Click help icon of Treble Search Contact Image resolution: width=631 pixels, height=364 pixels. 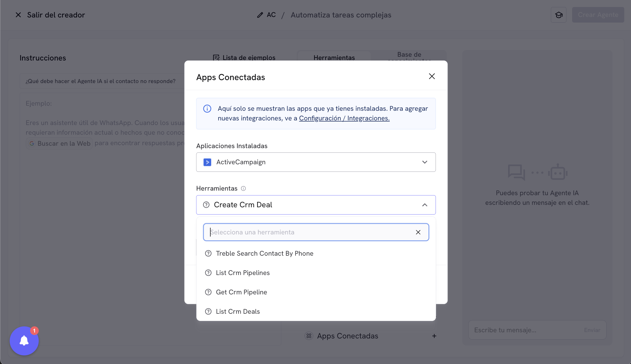[208, 254]
